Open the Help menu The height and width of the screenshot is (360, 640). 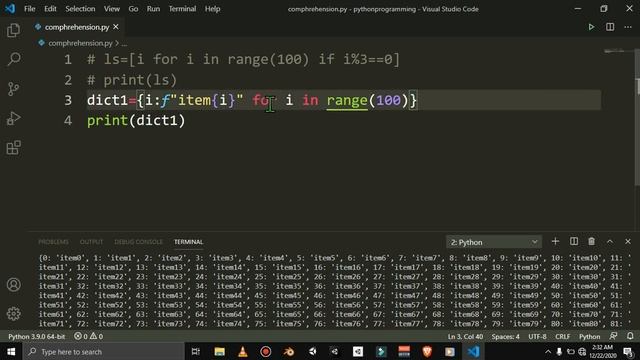coord(212,9)
